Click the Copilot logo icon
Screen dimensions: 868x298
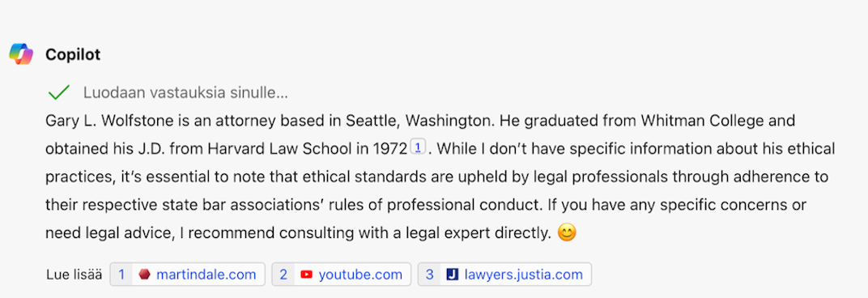(x=21, y=54)
